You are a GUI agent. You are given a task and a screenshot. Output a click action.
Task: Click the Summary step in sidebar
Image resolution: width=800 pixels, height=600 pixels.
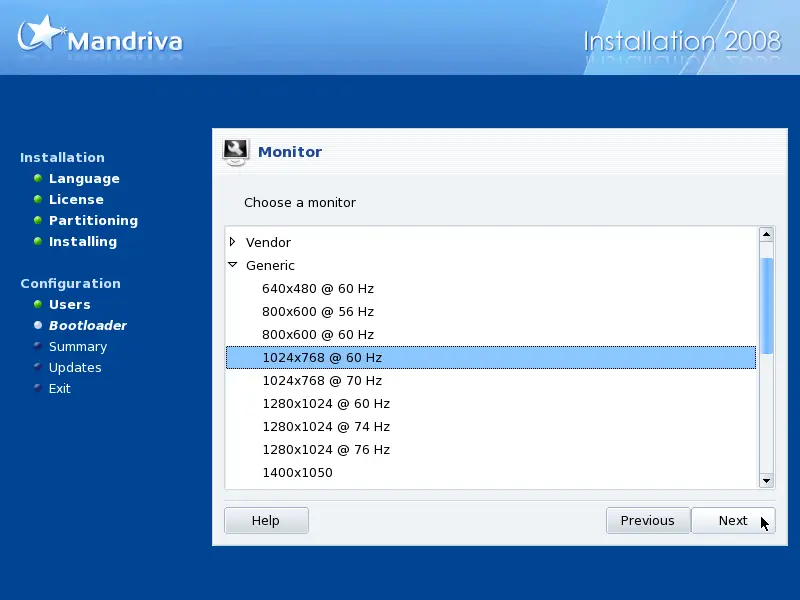coord(78,346)
